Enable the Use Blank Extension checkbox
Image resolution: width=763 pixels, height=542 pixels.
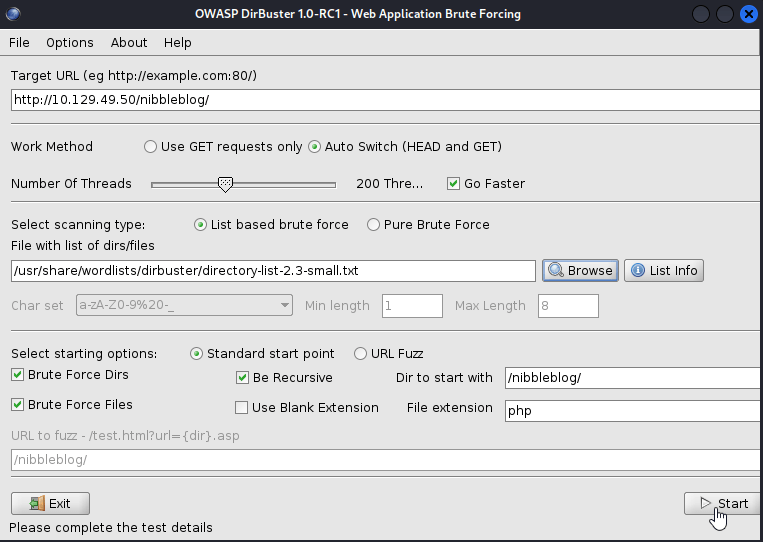coord(241,408)
